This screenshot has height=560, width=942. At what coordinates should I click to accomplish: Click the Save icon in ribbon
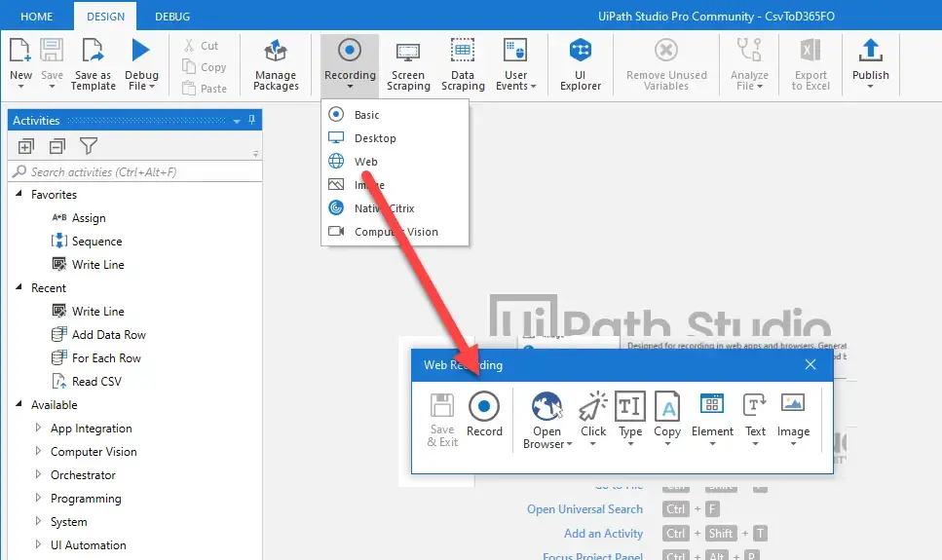click(52, 51)
